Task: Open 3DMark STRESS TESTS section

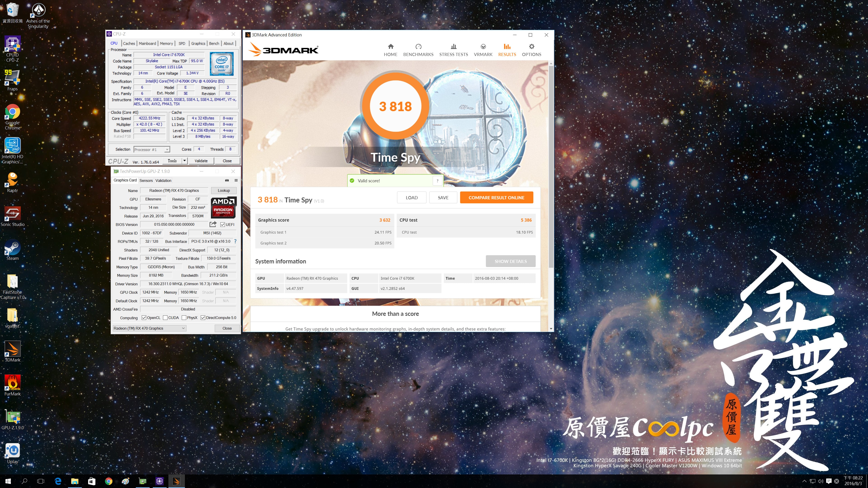Action: point(453,50)
